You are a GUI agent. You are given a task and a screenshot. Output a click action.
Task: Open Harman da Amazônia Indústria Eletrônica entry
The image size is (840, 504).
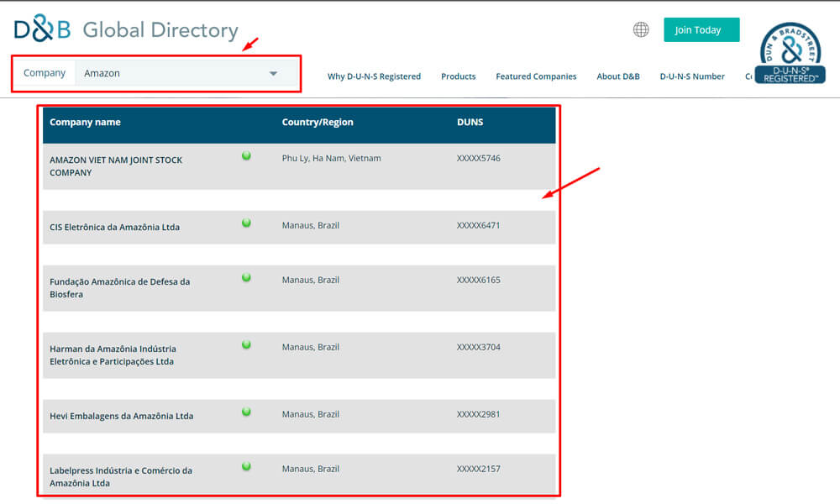pos(113,354)
